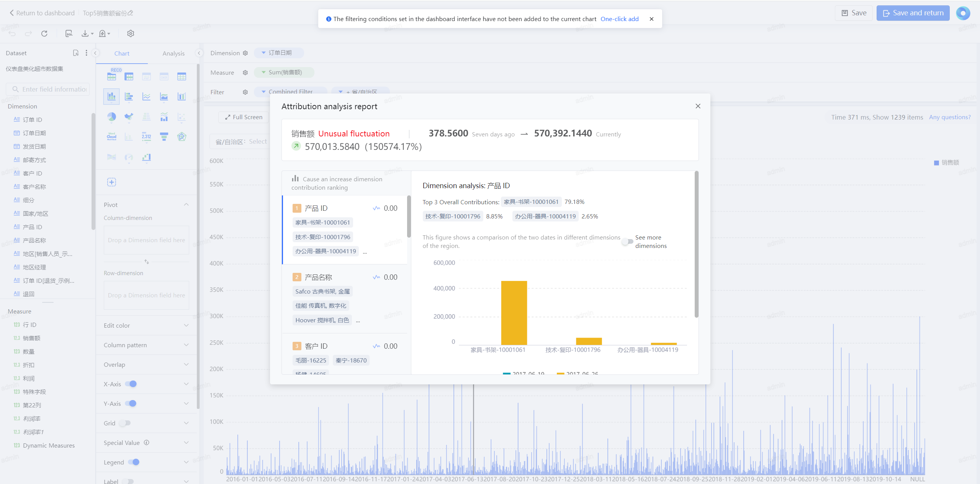Click the 省/自治区 Select filter box
The image size is (980, 484).
point(240,142)
